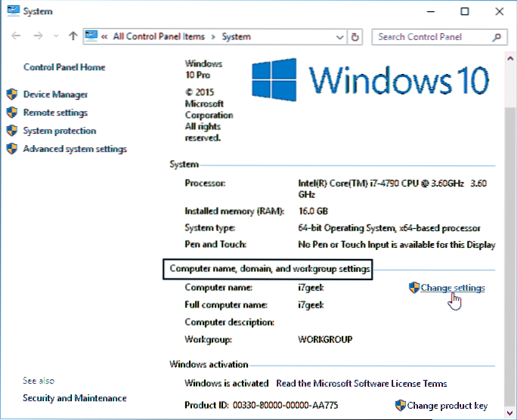517x420 pixels.
Task: Read the Microsoft Software License Terms
Action: 361,384
